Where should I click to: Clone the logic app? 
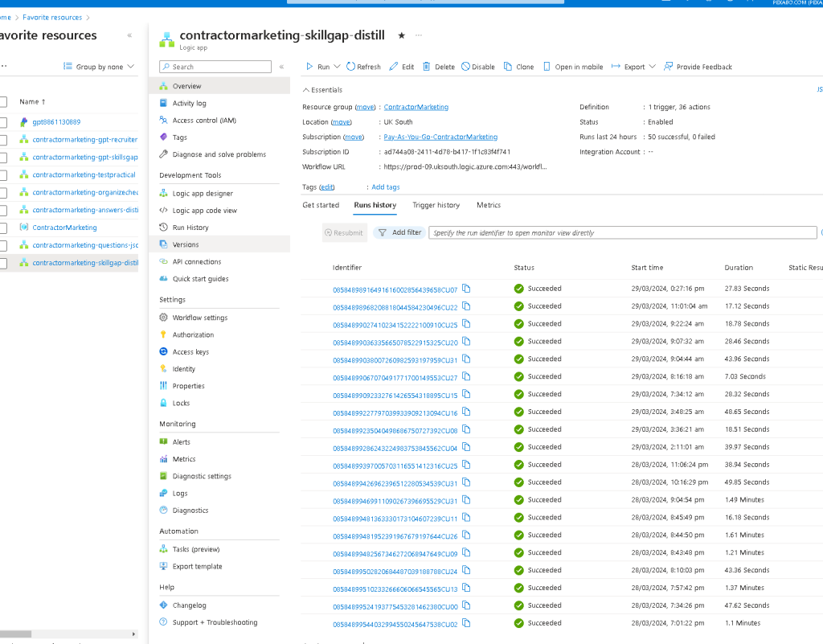click(518, 67)
